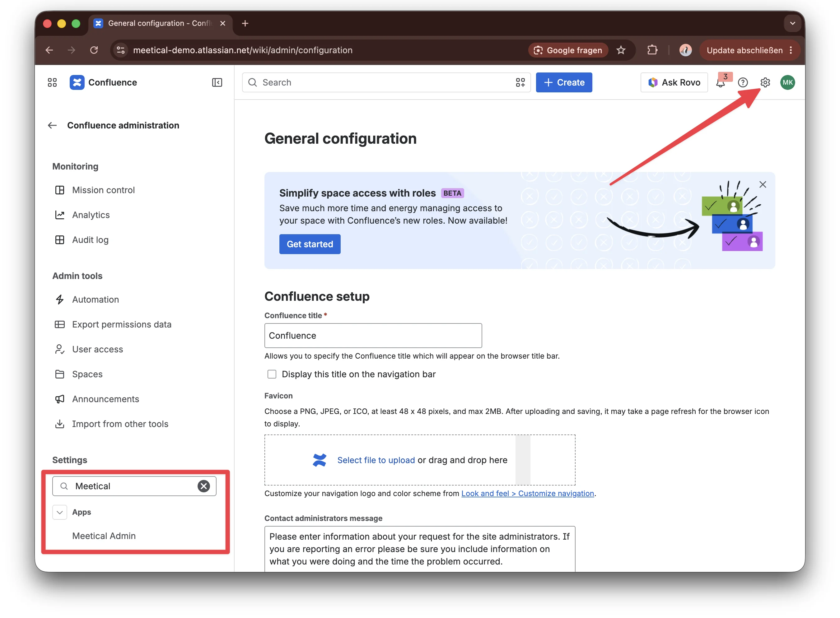Go back with the arrow beside Confluence administration
This screenshot has width=840, height=618.
(52, 125)
